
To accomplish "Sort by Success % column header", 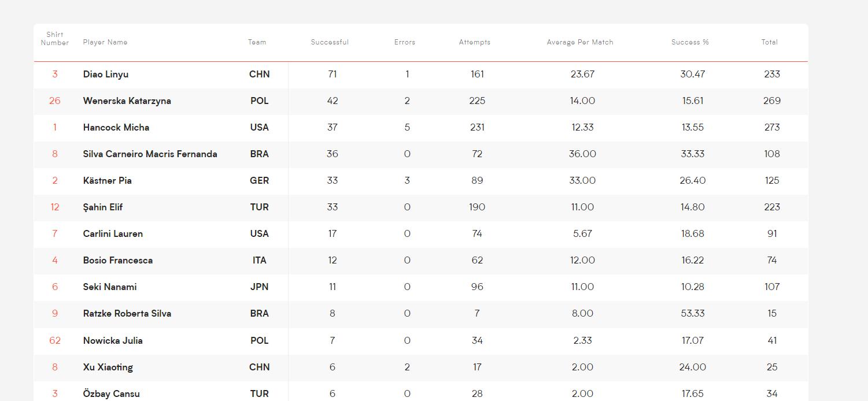I will [690, 42].
